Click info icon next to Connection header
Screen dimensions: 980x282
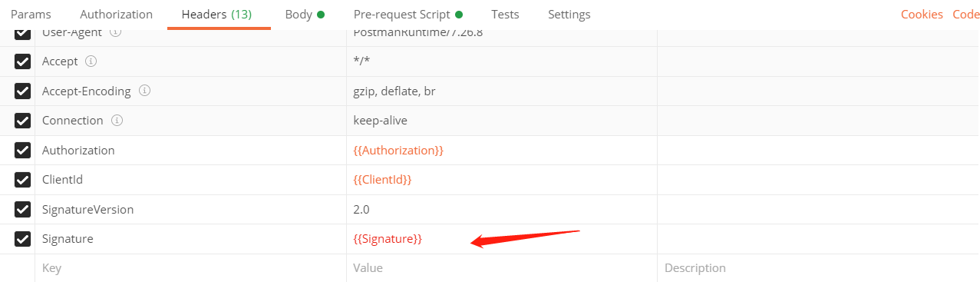116,120
